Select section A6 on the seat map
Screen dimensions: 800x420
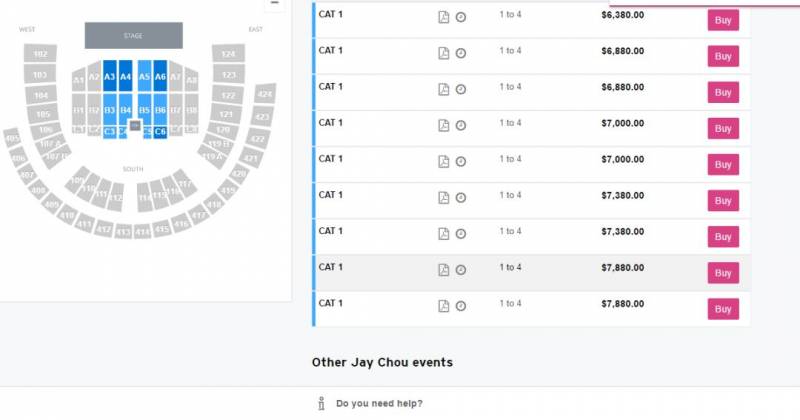tap(160, 76)
